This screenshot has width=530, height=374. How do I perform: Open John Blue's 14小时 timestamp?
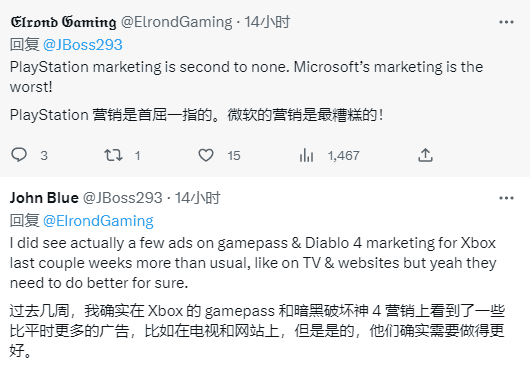pyautogui.click(x=198, y=198)
